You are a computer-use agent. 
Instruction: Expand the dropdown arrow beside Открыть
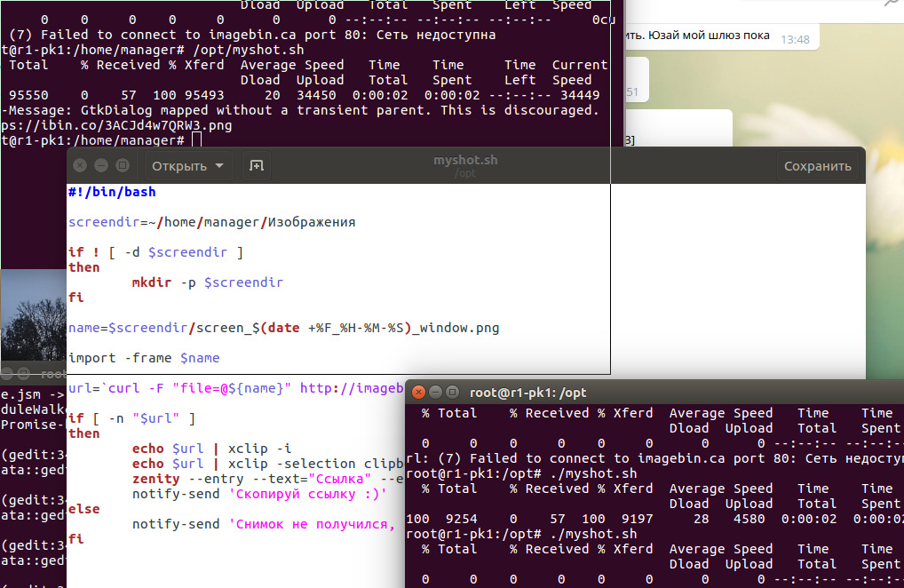click(x=219, y=166)
